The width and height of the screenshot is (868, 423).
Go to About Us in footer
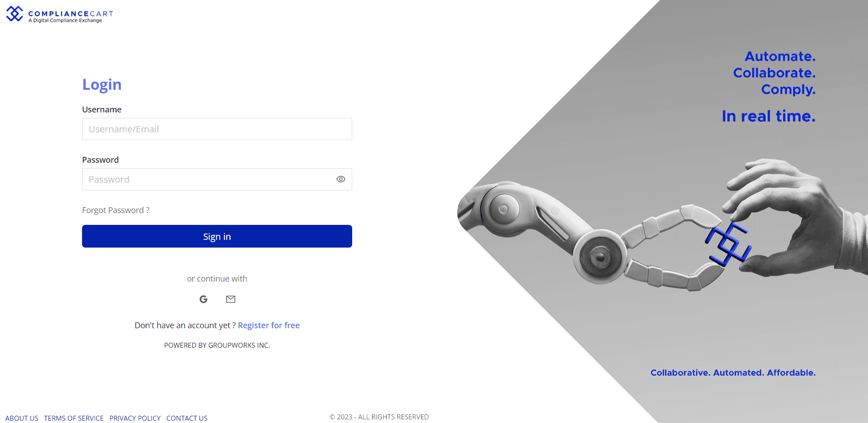[22, 418]
